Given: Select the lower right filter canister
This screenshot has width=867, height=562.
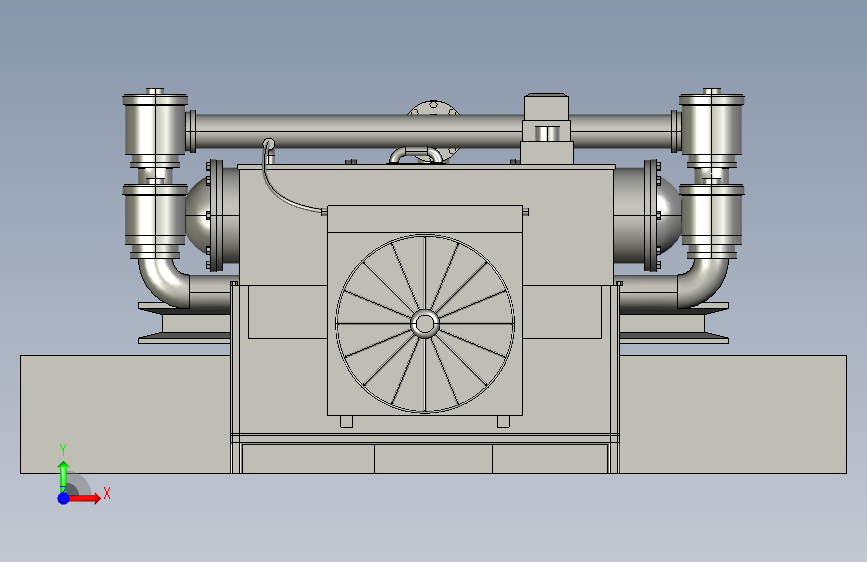Looking at the screenshot, I should [x=712, y=219].
